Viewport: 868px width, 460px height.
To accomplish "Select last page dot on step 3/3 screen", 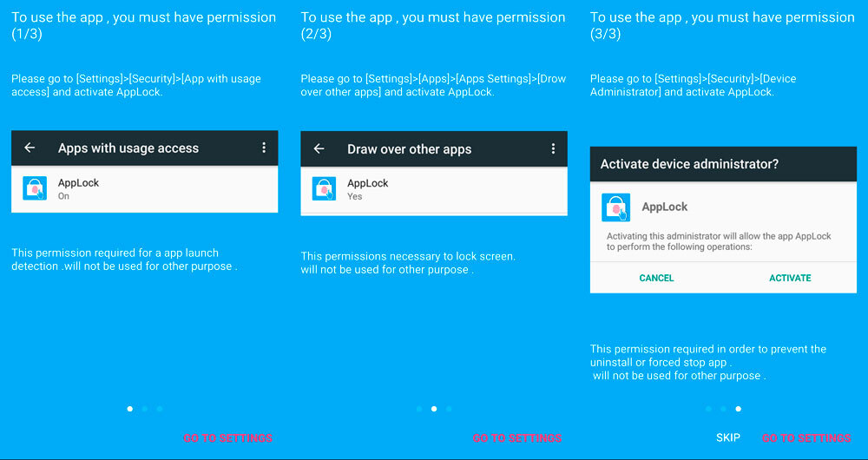I will pos(739,408).
